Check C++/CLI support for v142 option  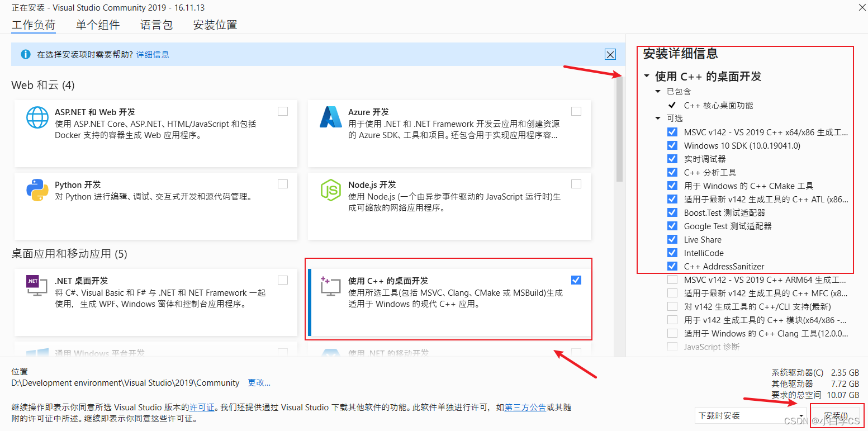672,306
